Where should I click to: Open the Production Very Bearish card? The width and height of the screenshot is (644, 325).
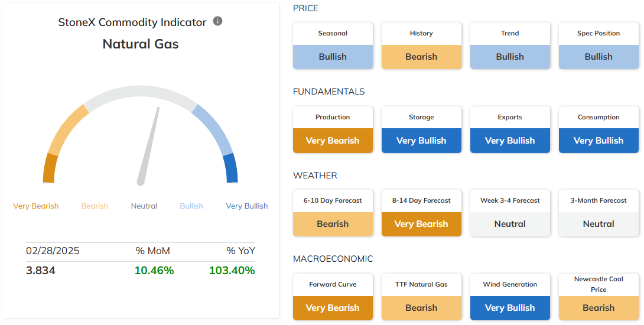click(333, 129)
